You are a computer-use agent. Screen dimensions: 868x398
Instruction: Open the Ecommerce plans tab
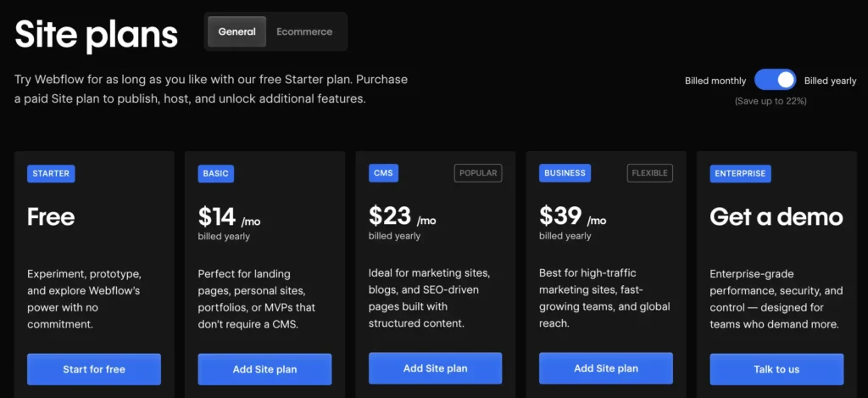click(304, 32)
